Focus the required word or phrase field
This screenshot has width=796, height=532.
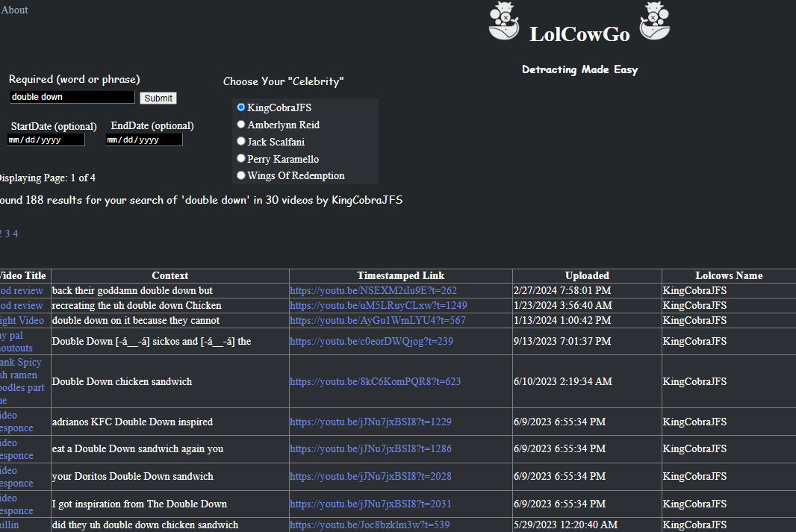pos(72,97)
